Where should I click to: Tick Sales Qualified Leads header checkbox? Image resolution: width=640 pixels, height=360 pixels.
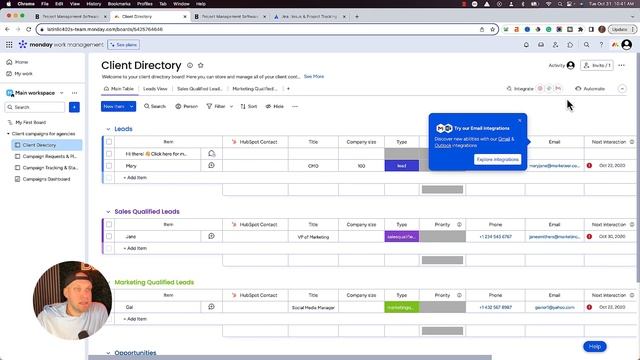point(109,224)
